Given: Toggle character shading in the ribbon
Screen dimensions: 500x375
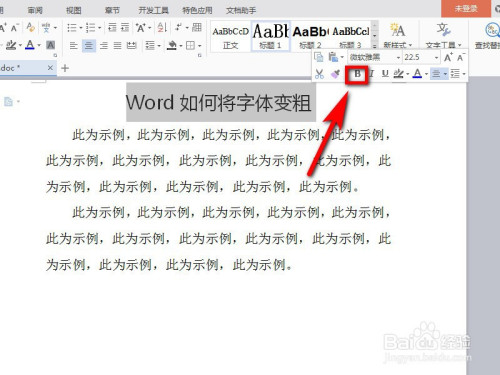Looking at the screenshot, I should click(50, 45).
